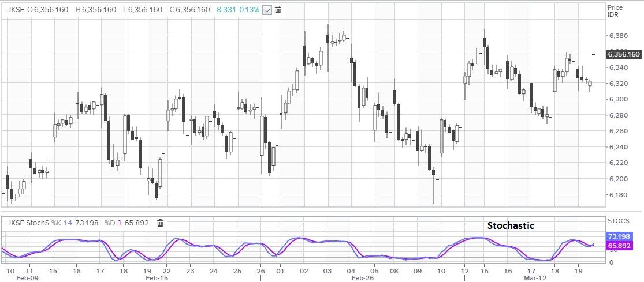This screenshot has height=282, width=644.
Task: Click the Price IDR axis label
Action: [616, 10]
